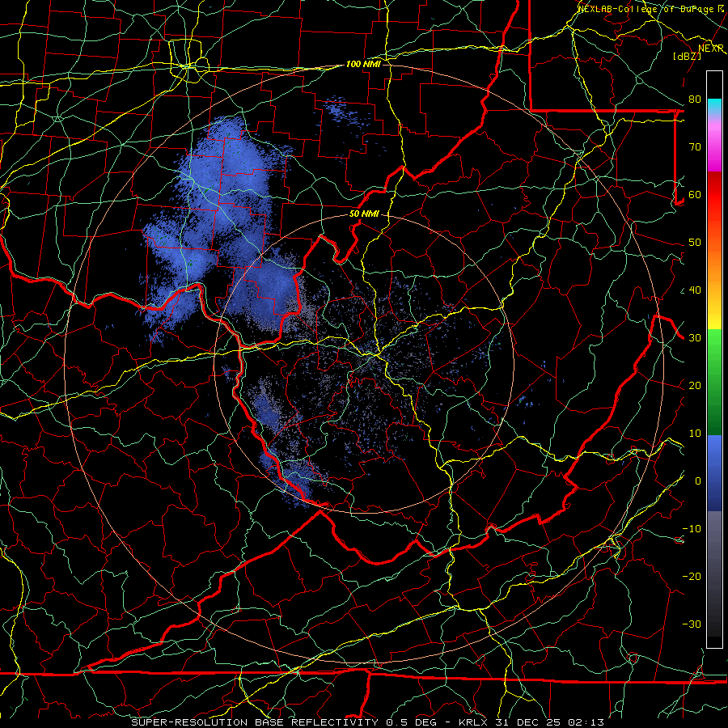Click the green section of the color bar
The width and height of the screenshot is (728, 728).
[x=714, y=382]
